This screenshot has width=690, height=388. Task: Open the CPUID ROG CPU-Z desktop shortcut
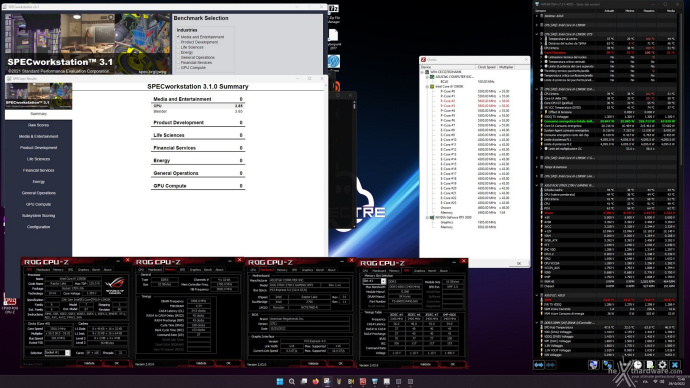tap(10, 304)
